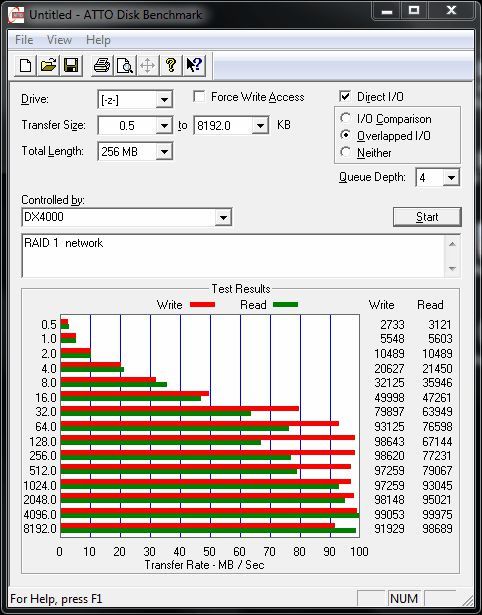The image size is (482, 615).
Task: Open Print Preview toolbar icon
Action: (x=125, y=65)
